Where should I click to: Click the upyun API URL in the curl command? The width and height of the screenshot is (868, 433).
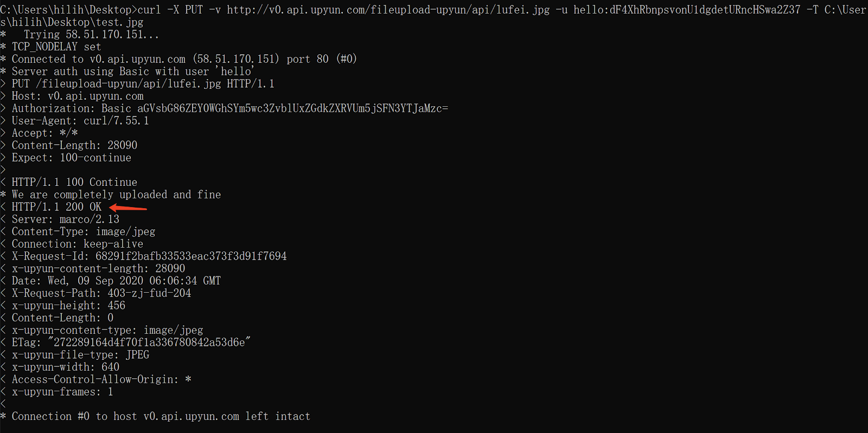point(388,10)
